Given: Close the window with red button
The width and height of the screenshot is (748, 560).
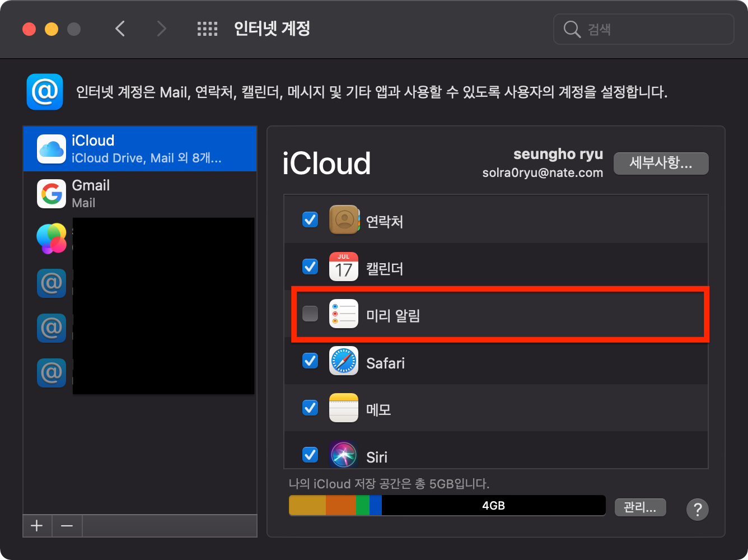Looking at the screenshot, I should pyautogui.click(x=29, y=29).
